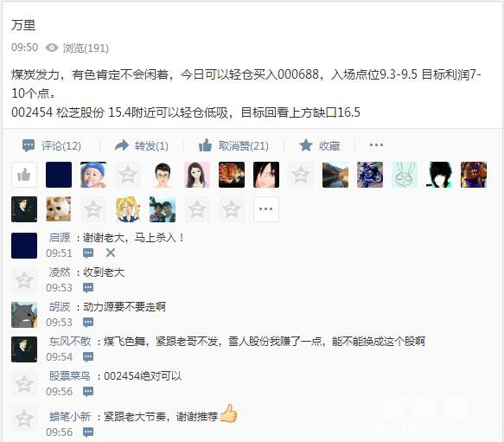Toggle the 取消赞(21) thumbs-up like
Screen dimensions: 504x442
click(206, 145)
